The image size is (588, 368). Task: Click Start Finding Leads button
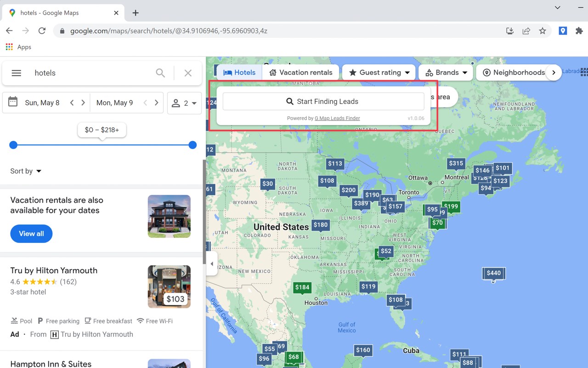click(x=323, y=102)
